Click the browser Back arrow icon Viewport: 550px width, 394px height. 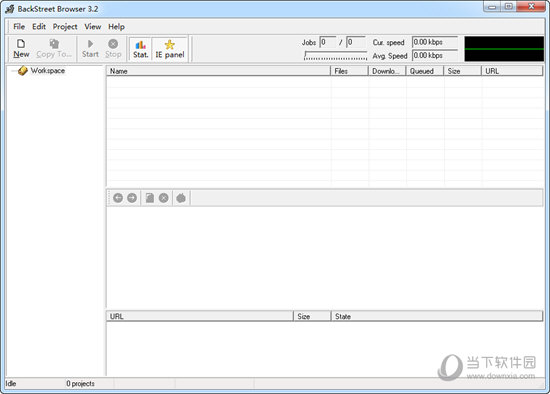[118, 198]
